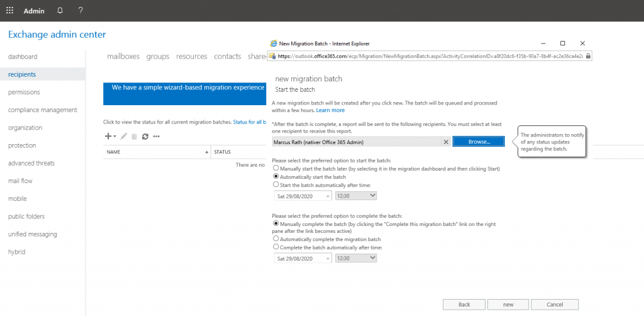Viewport: 644px width, 316px height.
Task: Click the Back button
Action: pyautogui.click(x=464, y=305)
